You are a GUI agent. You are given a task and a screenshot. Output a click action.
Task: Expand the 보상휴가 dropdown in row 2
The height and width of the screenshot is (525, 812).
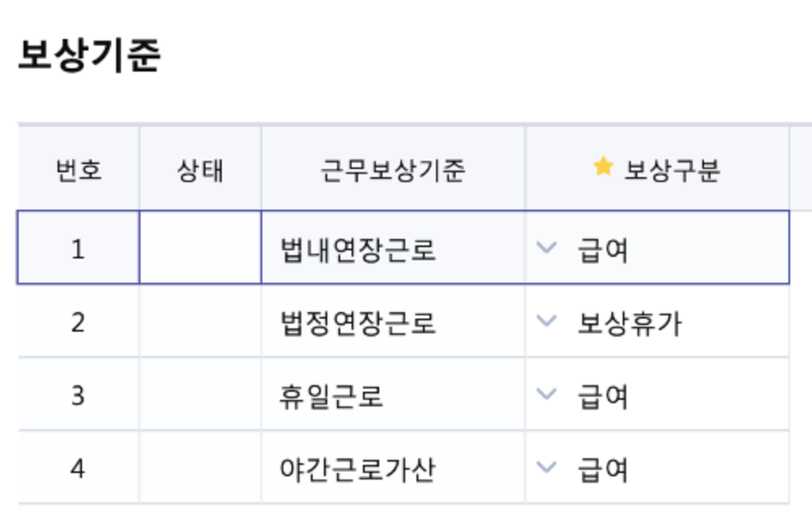tap(547, 321)
